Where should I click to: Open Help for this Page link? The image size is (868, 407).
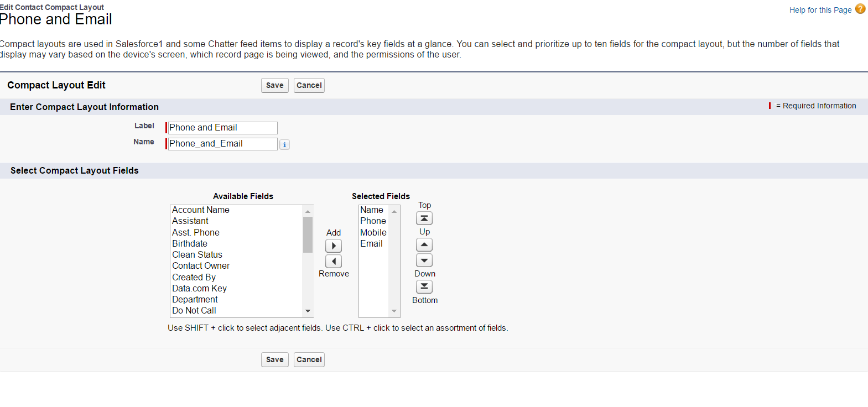[x=820, y=10]
